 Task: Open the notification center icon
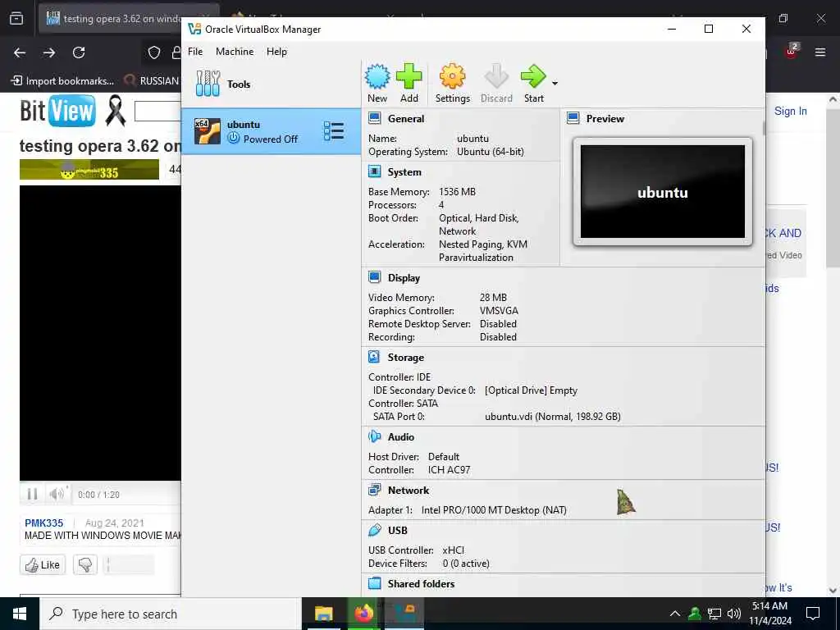[813, 614]
